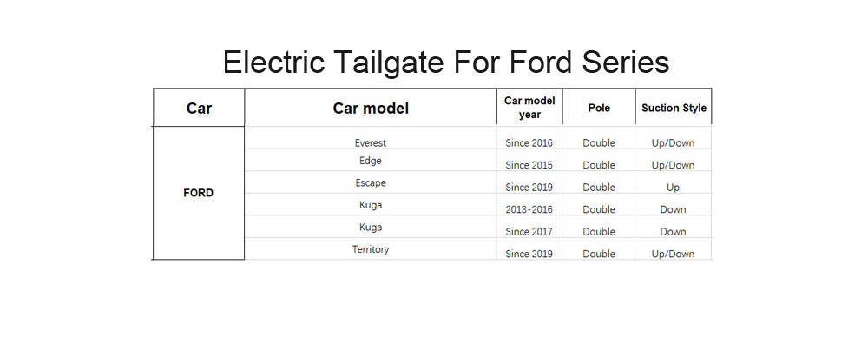868x357 pixels.
Task: Click the Everest row's 'Double' pole cell
Action: [x=599, y=142]
